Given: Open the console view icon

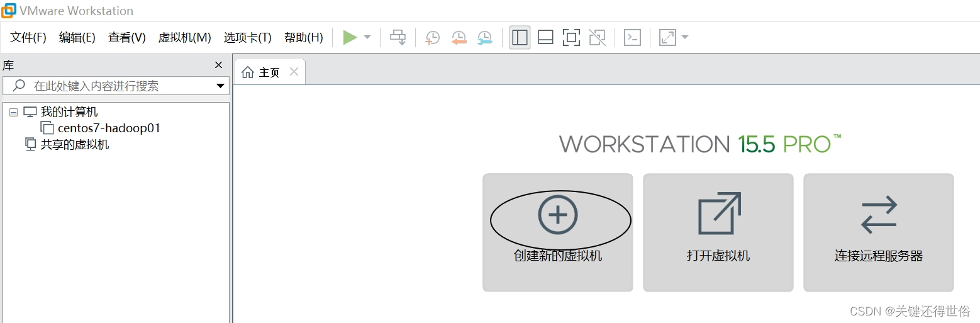Looking at the screenshot, I should (x=632, y=38).
